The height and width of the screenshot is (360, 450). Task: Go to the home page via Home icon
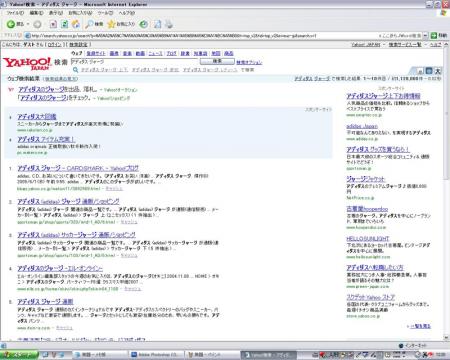click(x=76, y=24)
